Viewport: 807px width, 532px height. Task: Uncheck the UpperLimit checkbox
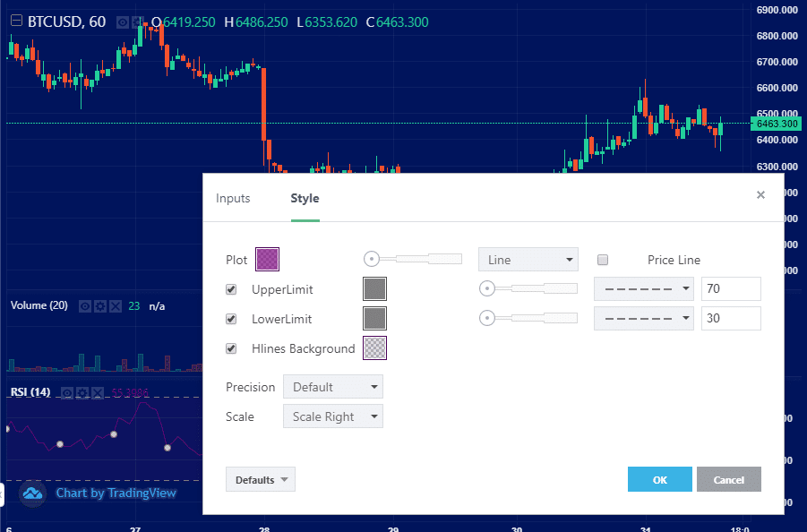[231, 289]
